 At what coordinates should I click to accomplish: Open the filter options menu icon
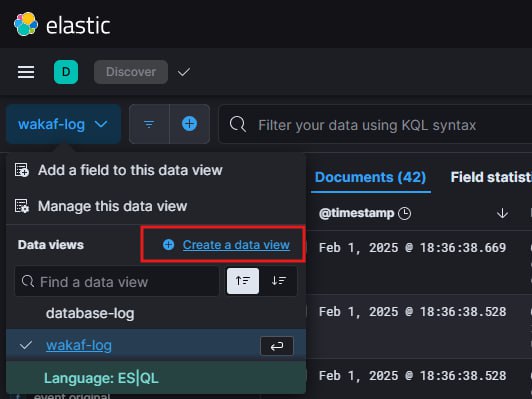pos(149,124)
